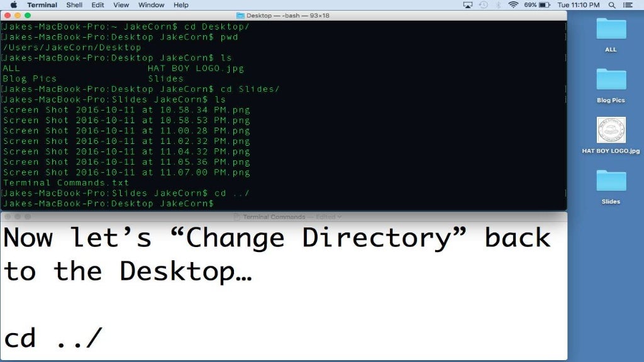Image resolution: width=644 pixels, height=362 pixels.
Task: Click the Spotlight search magnifier icon
Action: click(x=611, y=5)
